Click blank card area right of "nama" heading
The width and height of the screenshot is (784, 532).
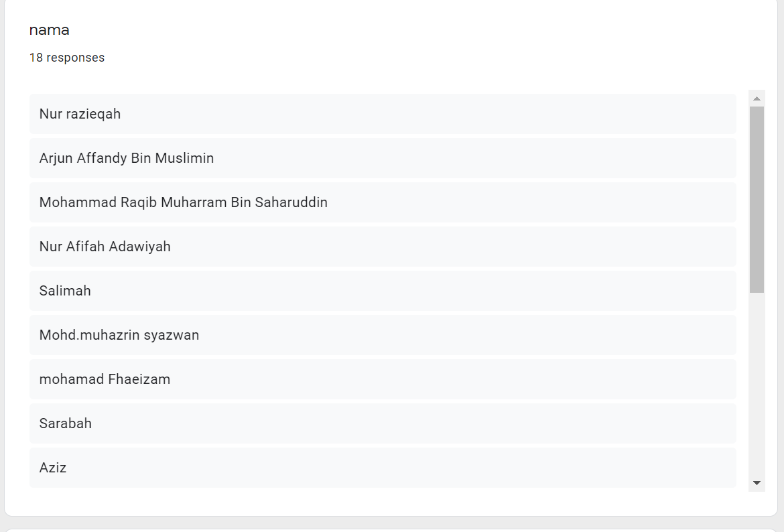click(402, 30)
